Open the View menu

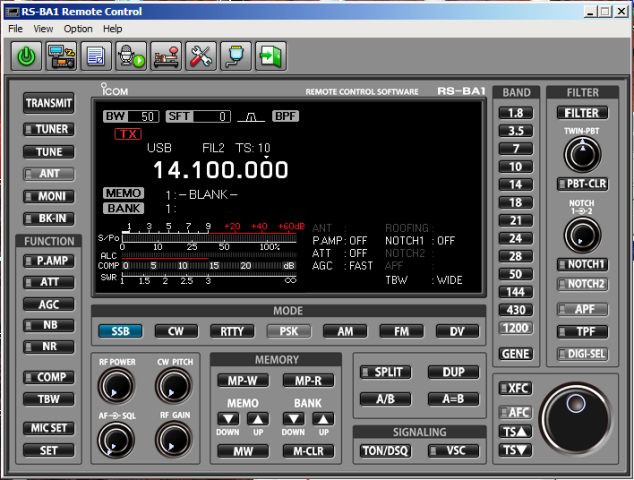(43, 29)
